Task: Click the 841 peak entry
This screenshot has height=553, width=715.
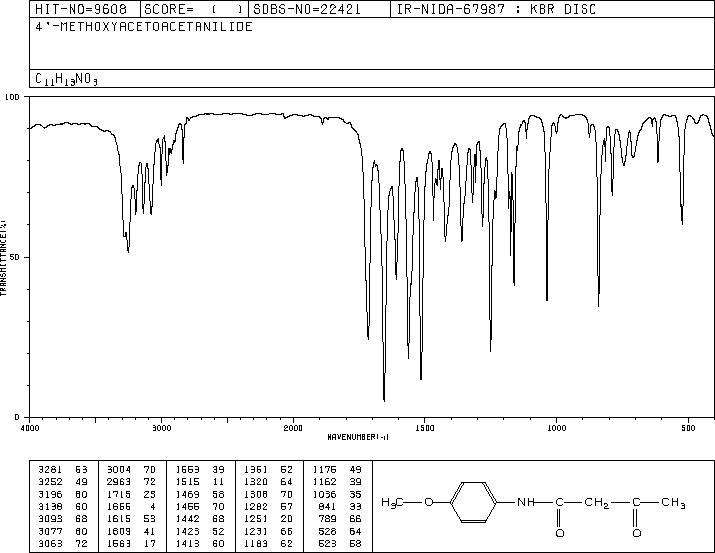Action: pyautogui.click(x=340, y=506)
